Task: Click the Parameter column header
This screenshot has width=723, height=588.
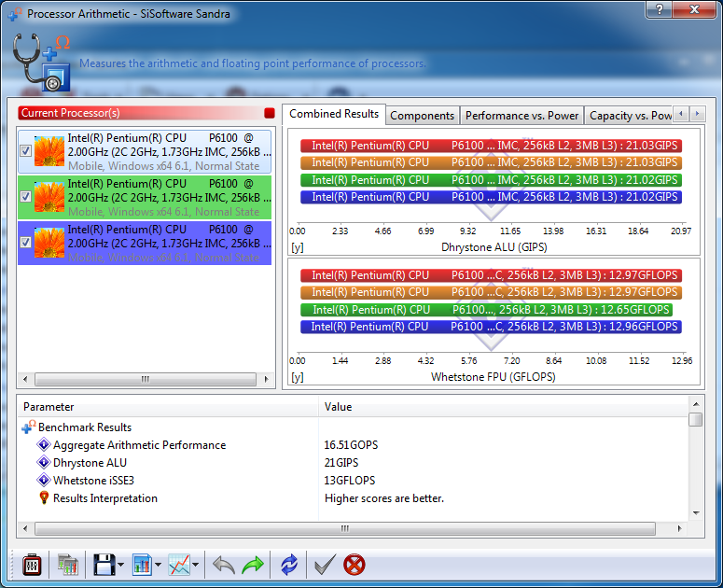Action: [x=168, y=407]
